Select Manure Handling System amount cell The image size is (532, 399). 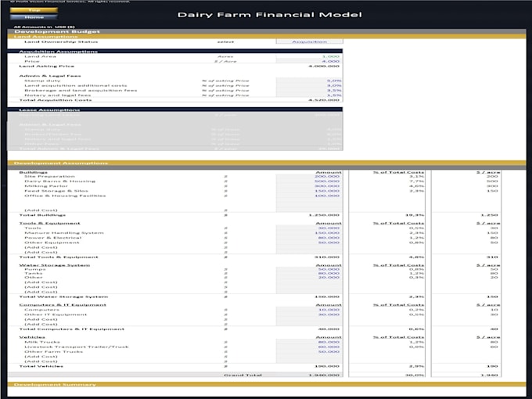coord(310,233)
